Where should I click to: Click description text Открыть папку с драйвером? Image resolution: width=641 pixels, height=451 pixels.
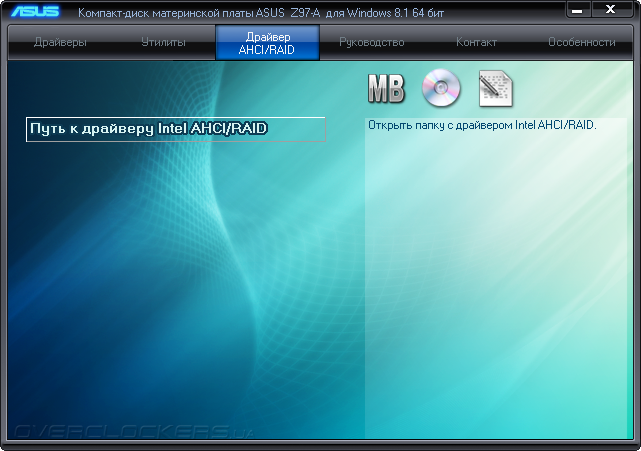482,125
